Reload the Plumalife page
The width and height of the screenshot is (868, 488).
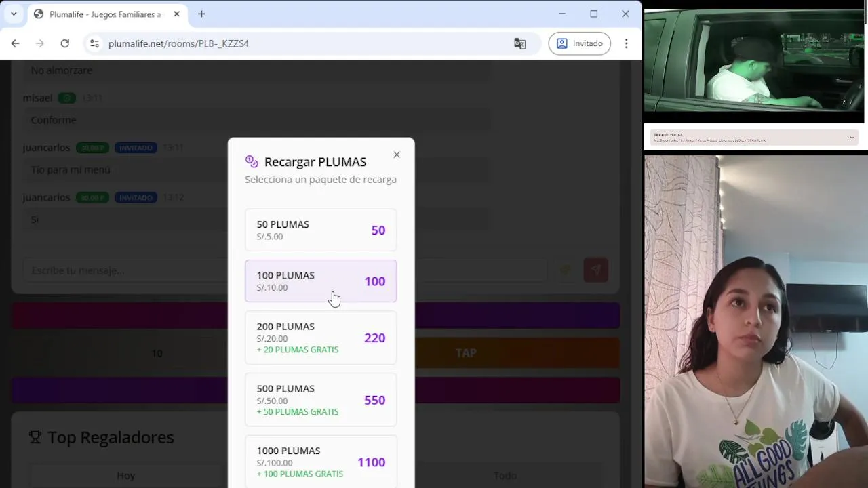pyautogui.click(x=64, y=43)
